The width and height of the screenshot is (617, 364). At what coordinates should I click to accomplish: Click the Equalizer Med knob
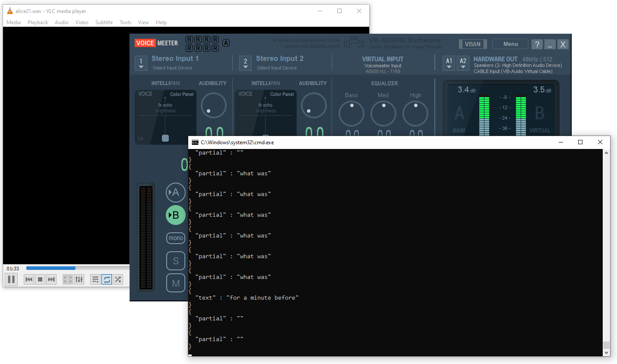click(x=383, y=114)
